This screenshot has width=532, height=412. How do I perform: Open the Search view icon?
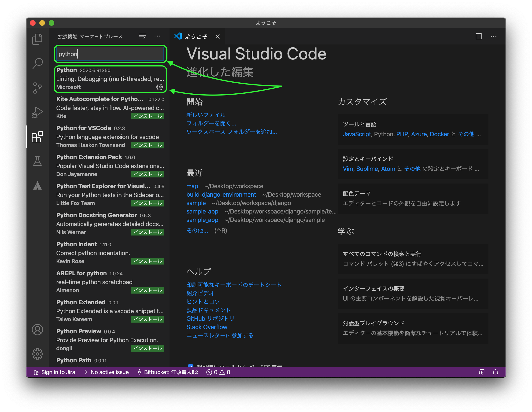37,63
